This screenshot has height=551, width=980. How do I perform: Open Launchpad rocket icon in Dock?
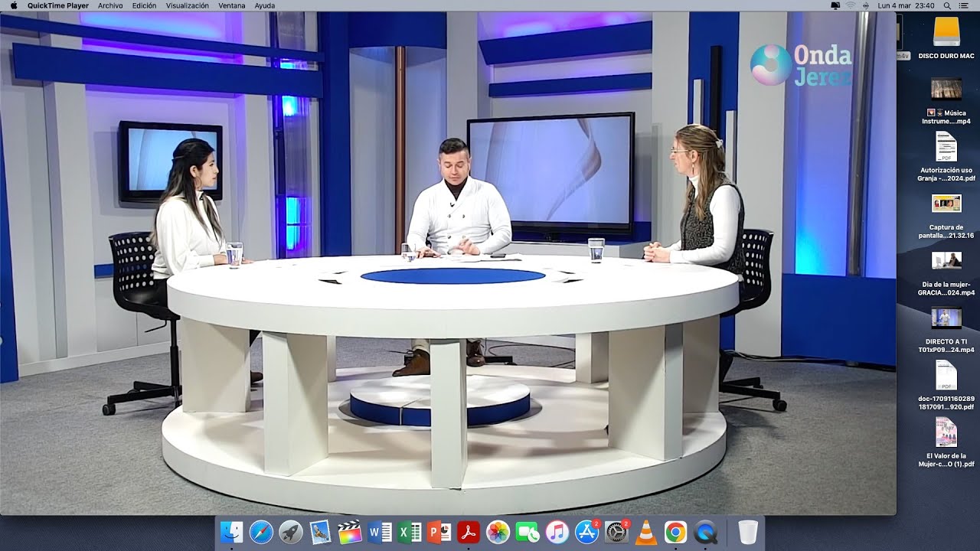[x=290, y=532]
